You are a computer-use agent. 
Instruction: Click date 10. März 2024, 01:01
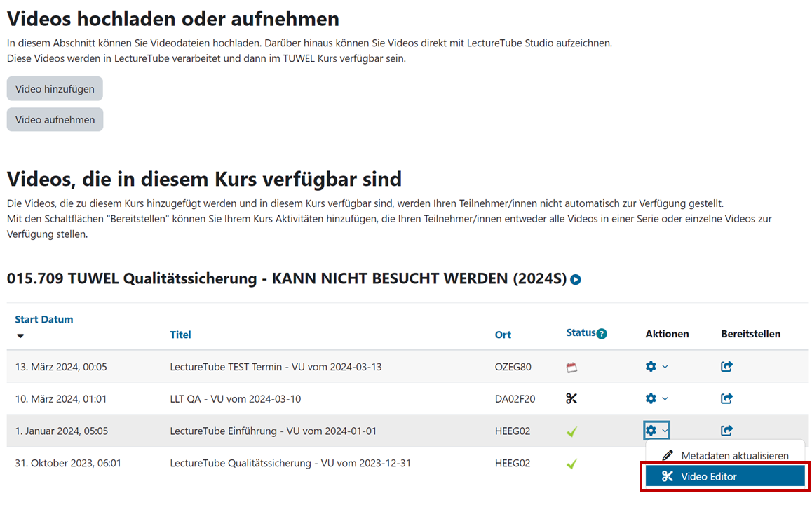click(60, 399)
